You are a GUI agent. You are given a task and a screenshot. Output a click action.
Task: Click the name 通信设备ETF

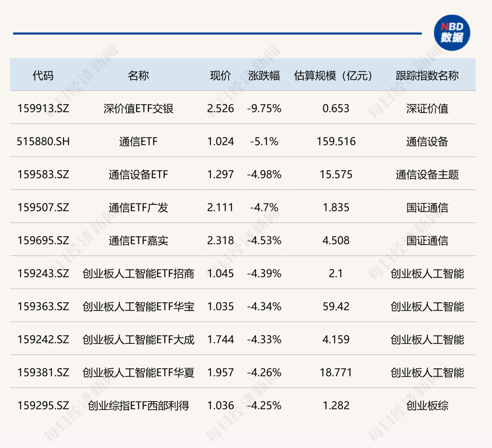(x=138, y=174)
